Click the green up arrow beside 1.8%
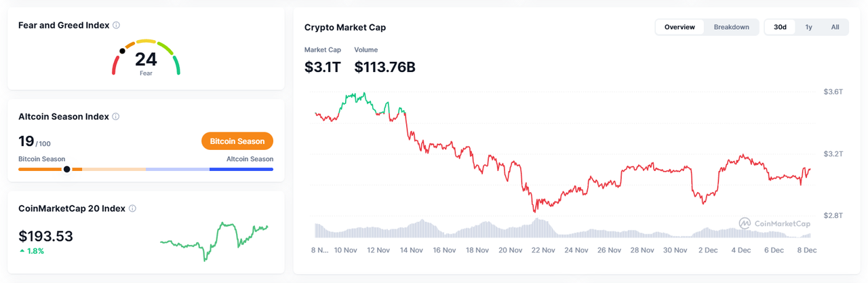The width and height of the screenshot is (868, 283). (x=22, y=251)
